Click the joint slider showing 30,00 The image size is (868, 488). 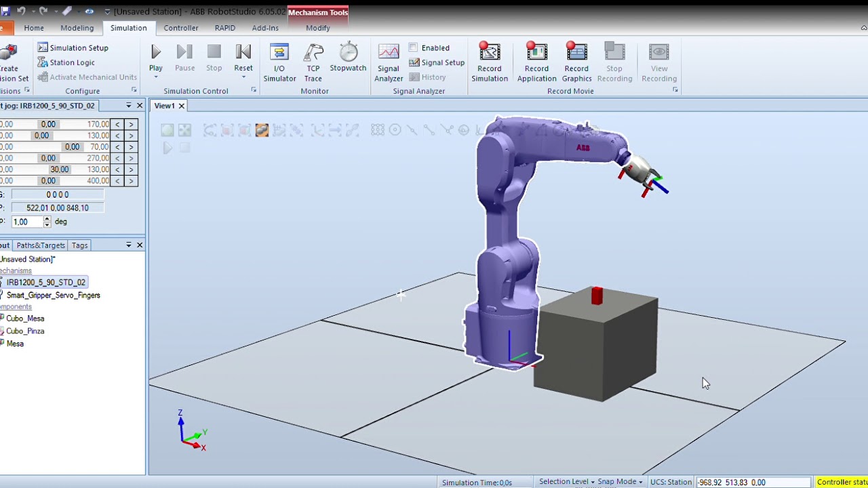[59, 169]
